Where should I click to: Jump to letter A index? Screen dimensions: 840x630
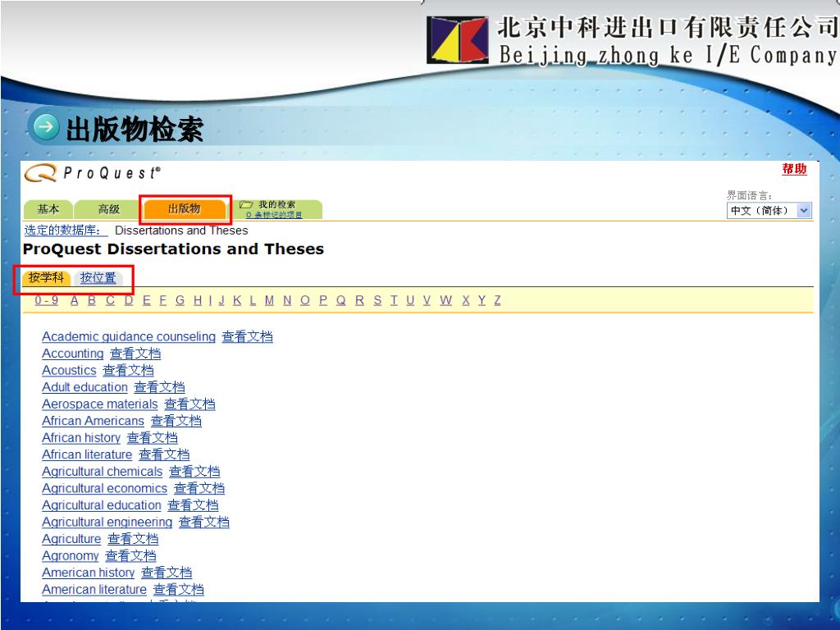point(75,300)
